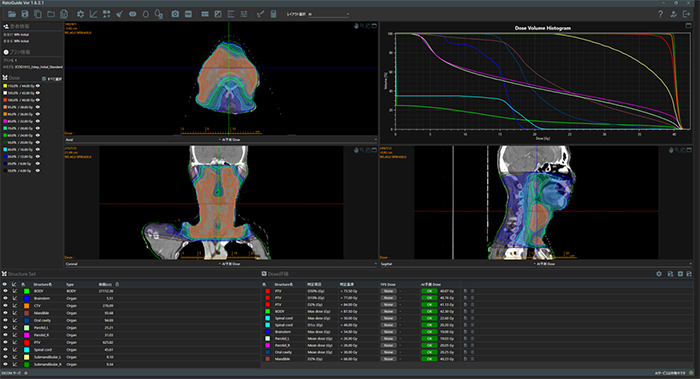Image resolution: width=700 pixels, height=379 pixels.
Task: Click the orange CTV color swatch
Action: pos(26,306)
